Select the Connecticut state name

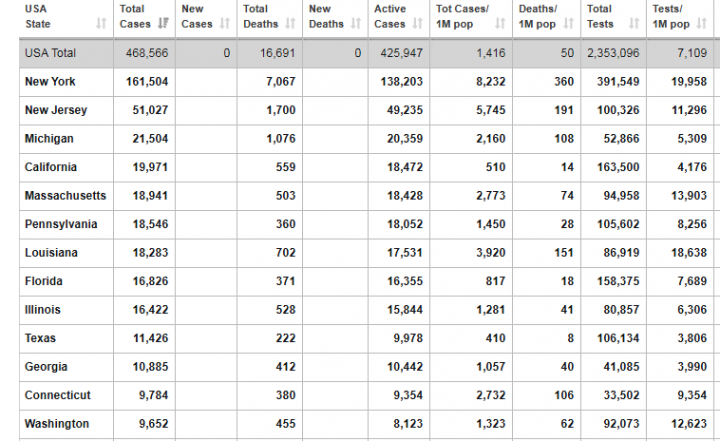pyautogui.click(x=58, y=395)
